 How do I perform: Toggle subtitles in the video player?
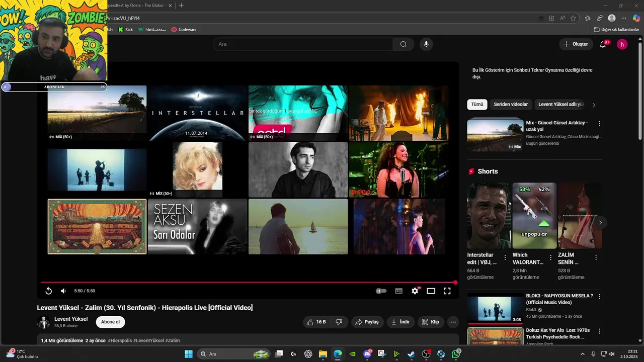pos(398,291)
